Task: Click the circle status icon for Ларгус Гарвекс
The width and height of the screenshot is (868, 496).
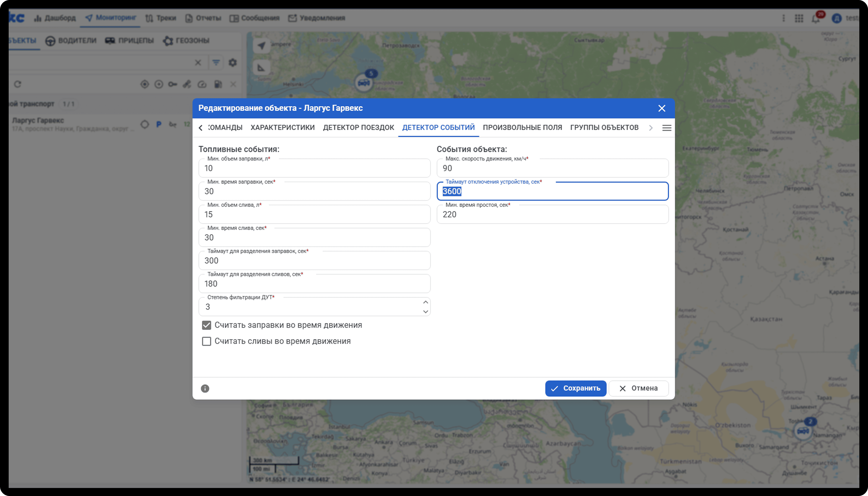Action: click(145, 124)
